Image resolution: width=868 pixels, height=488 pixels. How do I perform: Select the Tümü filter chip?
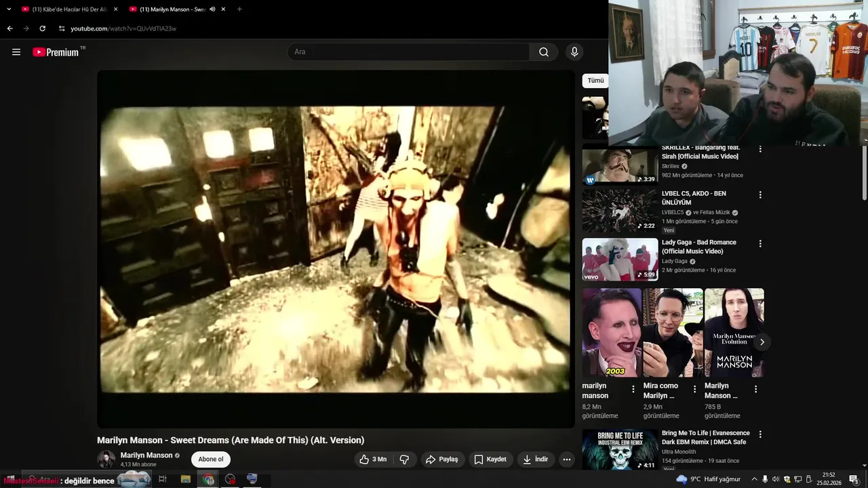(x=595, y=81)
